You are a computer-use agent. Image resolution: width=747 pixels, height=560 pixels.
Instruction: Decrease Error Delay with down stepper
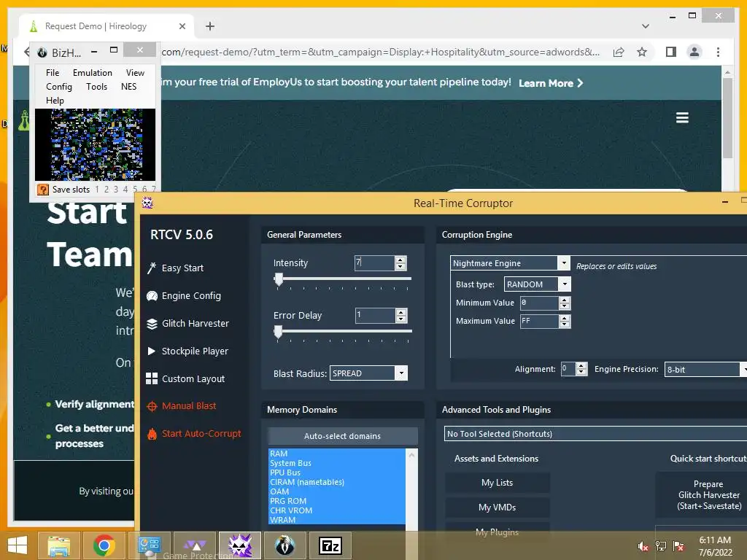pos(401,319)
